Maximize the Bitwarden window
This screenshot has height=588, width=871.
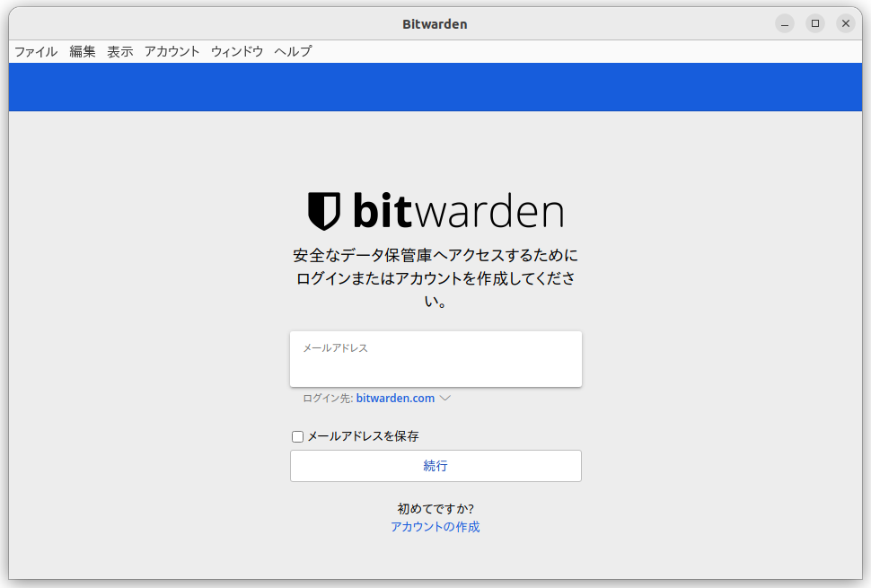(x=815, y=23)
